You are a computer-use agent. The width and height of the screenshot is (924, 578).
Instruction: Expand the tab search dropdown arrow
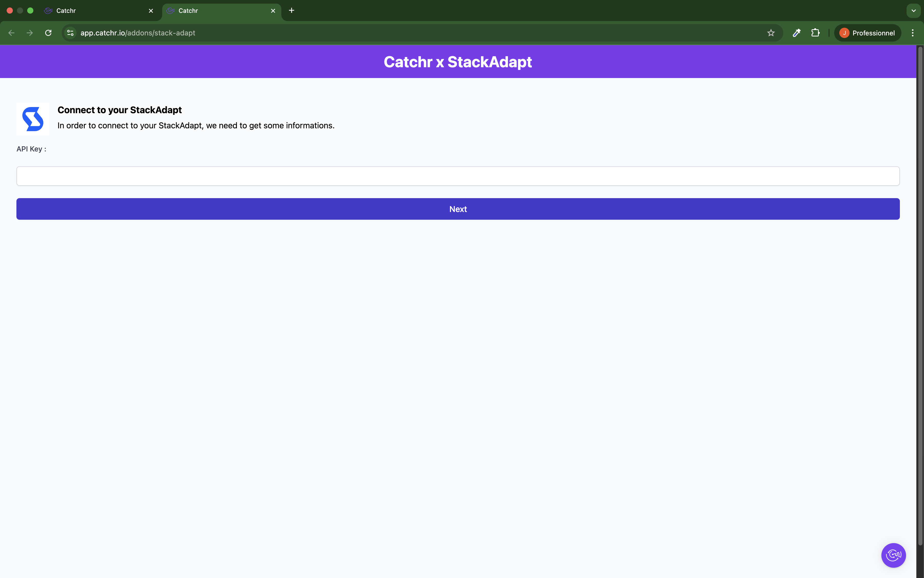click(913, 11)
